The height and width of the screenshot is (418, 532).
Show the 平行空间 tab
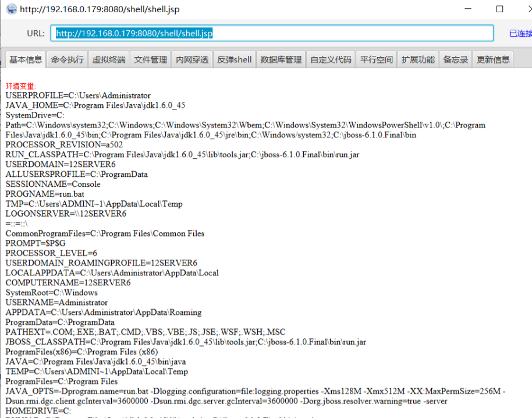tap(376, 59)
